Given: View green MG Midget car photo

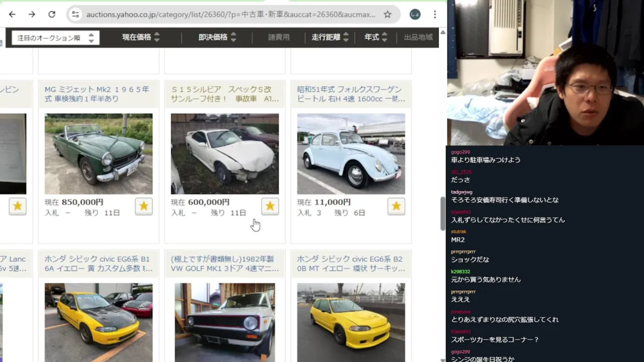Looking at the screenshot, I should tap(99, 154).
